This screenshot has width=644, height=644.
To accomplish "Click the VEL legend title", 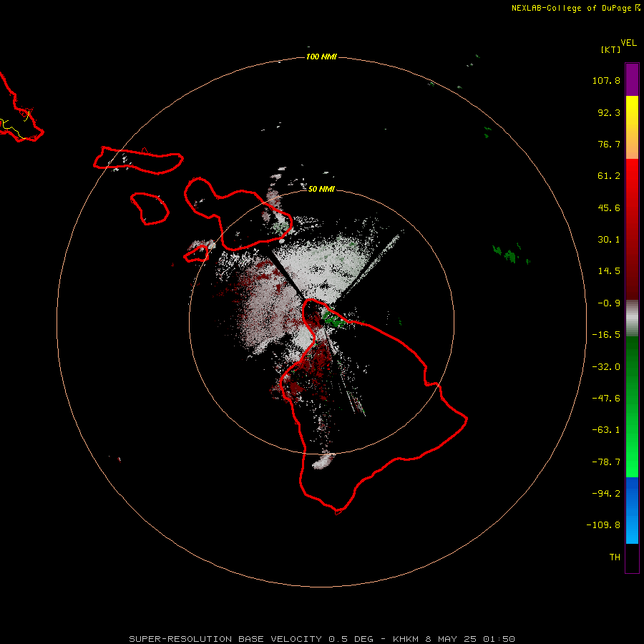I will tap(628, 43).
